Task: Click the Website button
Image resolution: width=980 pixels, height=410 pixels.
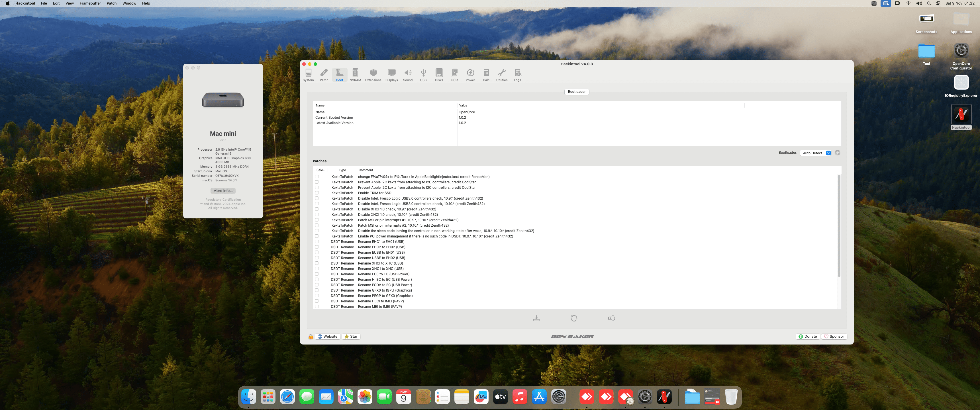Action: [x=328, y=337]
